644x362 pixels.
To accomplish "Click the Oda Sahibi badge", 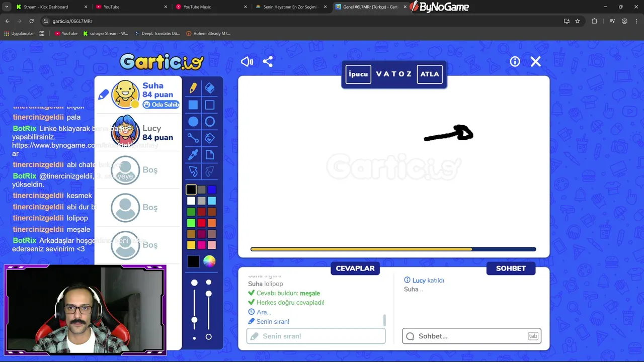I will tap(161, 104).
